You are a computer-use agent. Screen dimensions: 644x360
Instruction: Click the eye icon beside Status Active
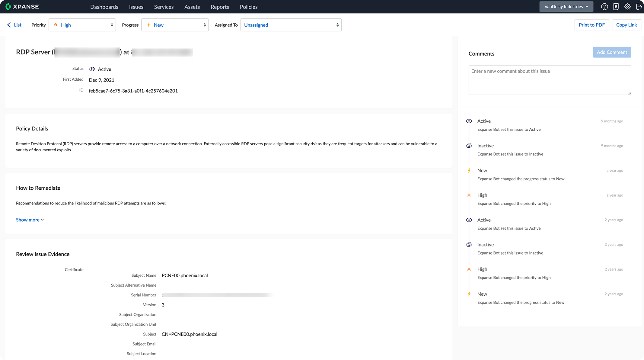coord(92,69)
